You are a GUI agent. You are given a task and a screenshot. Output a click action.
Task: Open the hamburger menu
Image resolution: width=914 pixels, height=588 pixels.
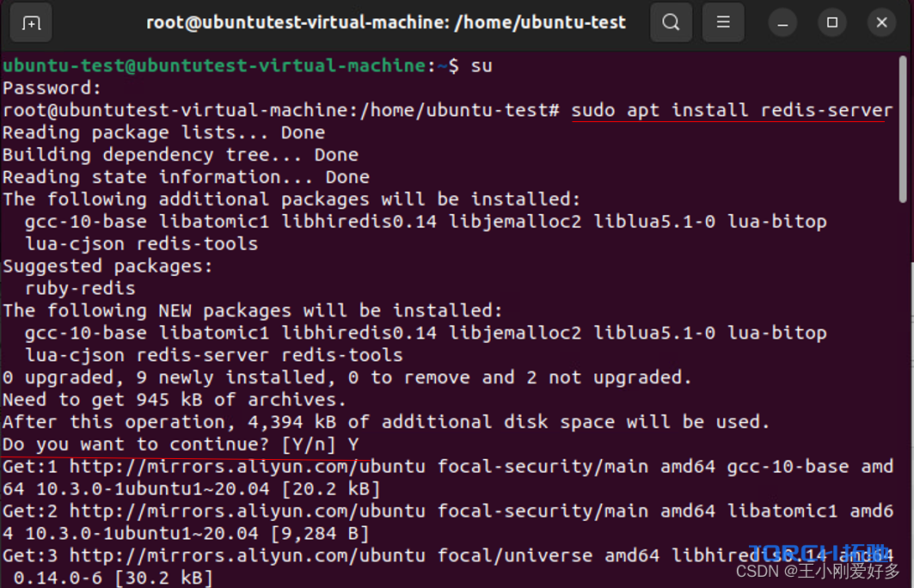[723, 22]
